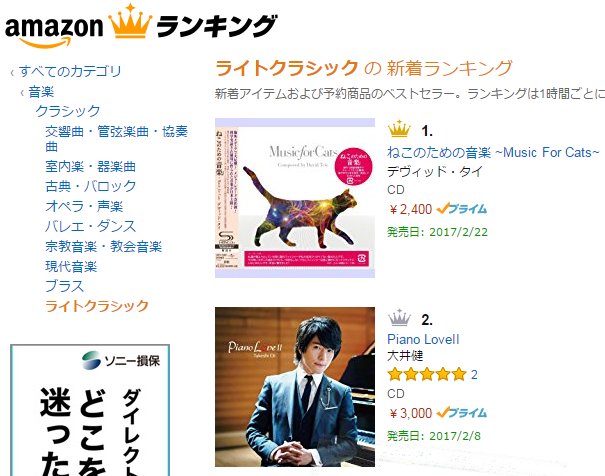The width and height of the screenshot is (605, 476).
Task: Open the ねこのための音楽 ~Music For Cats~ title link
Action: coord(493,152)
